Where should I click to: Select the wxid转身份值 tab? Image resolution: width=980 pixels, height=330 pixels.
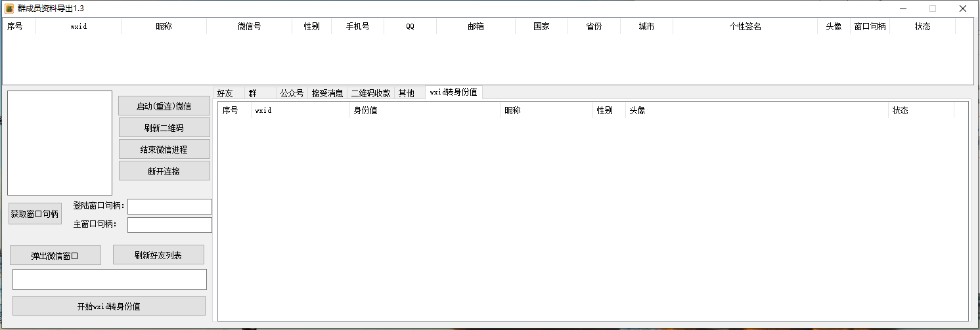click(454, 93)
